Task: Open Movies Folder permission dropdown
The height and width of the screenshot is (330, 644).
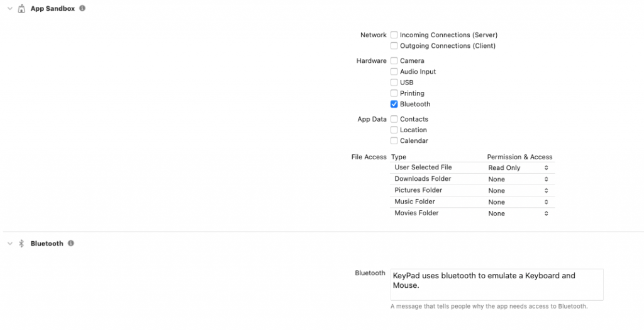Action: coord(518,213)
